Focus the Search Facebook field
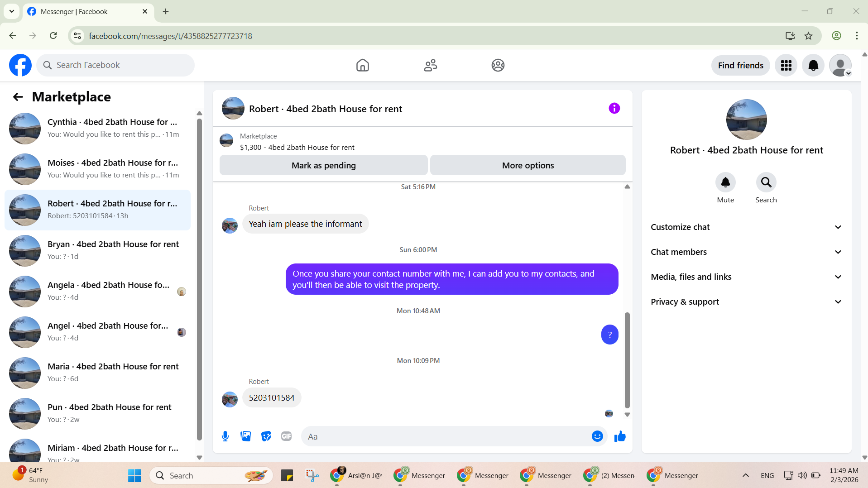This screenshot has width=868, height=488. click(115, 65)
